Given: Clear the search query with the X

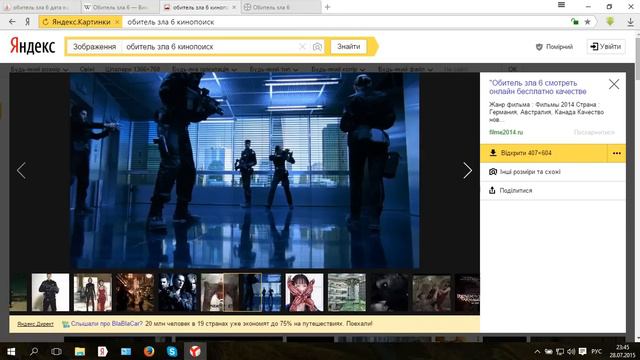Looking at the screenshot, I should click(302, 47).
